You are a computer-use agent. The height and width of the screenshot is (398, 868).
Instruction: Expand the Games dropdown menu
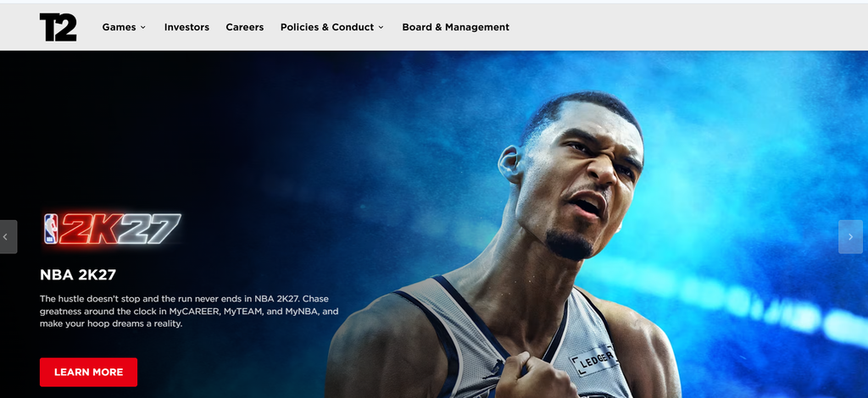(x=124, y=27)
